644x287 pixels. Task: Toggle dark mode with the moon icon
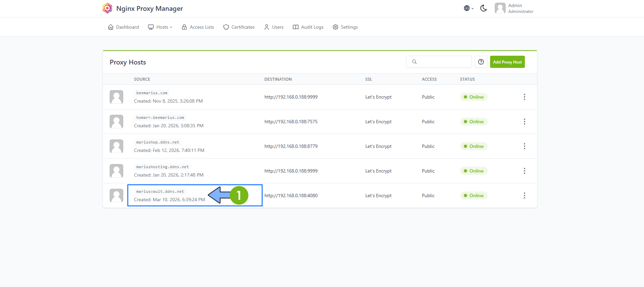click(483, 8)
